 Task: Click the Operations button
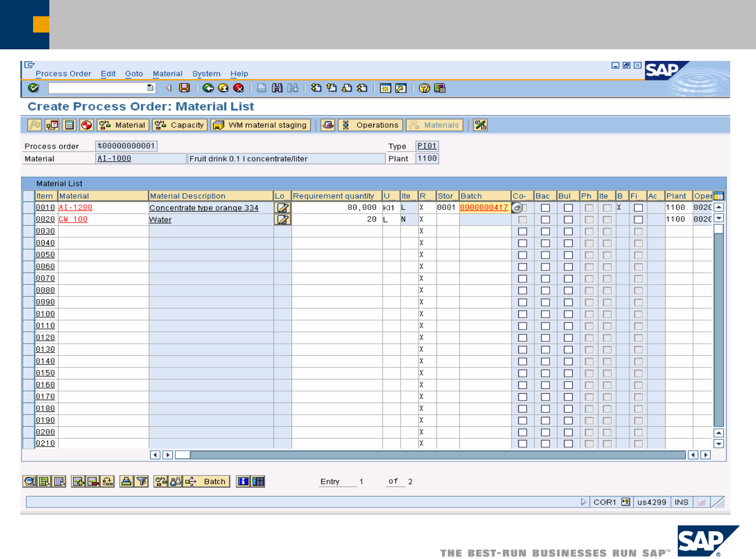point(371,125)
